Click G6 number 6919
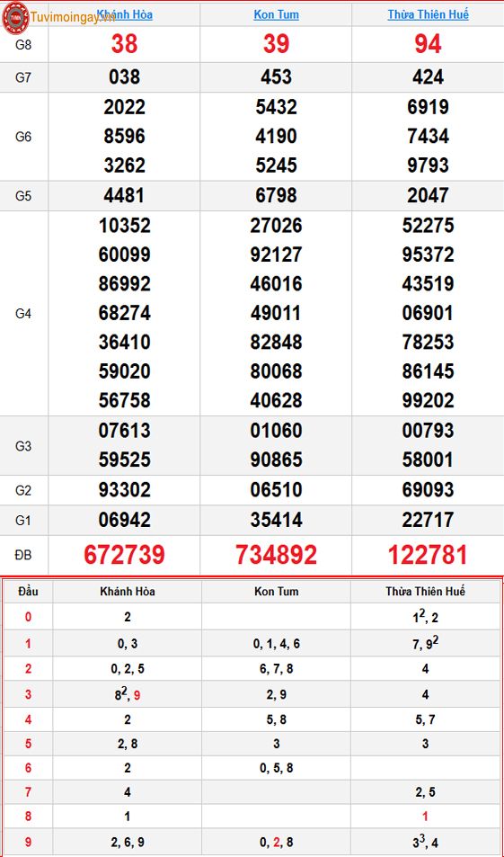Screen dimensions: 504x857 (429, 107)
